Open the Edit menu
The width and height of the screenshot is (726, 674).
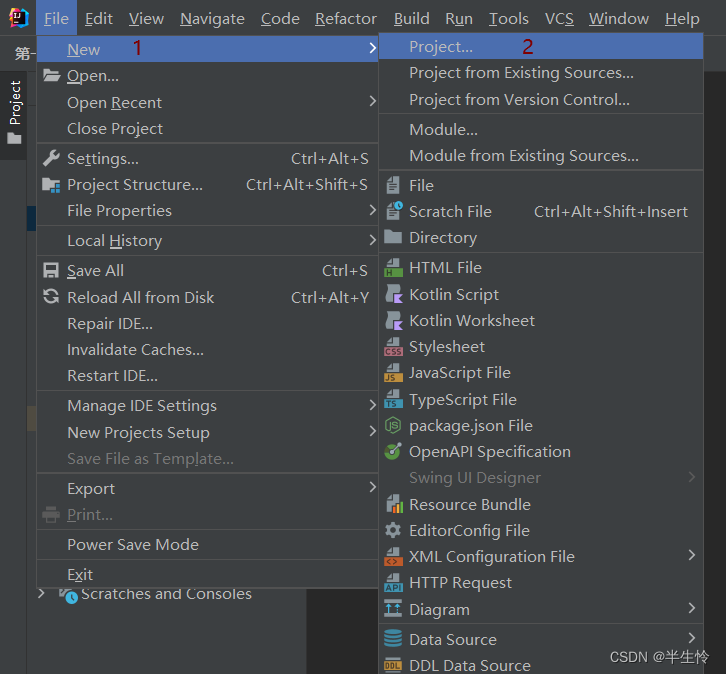(x=99, y=19)
